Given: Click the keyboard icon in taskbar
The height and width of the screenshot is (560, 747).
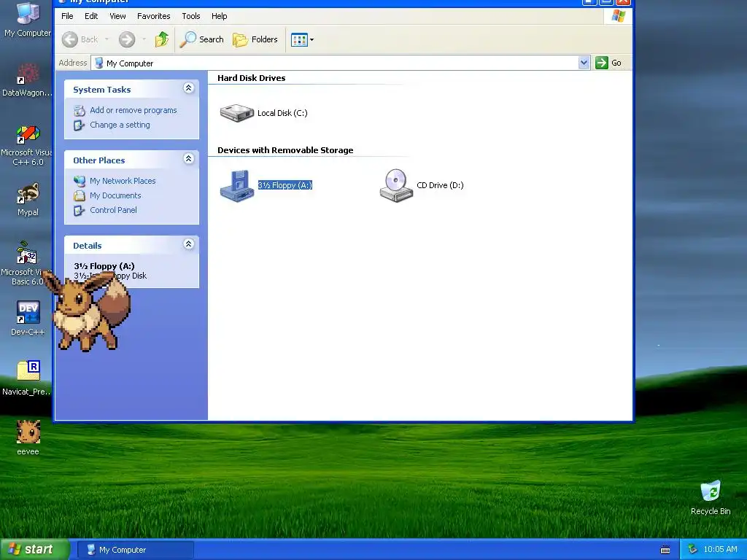Looking at the screenshot, I should coord(665,550).
